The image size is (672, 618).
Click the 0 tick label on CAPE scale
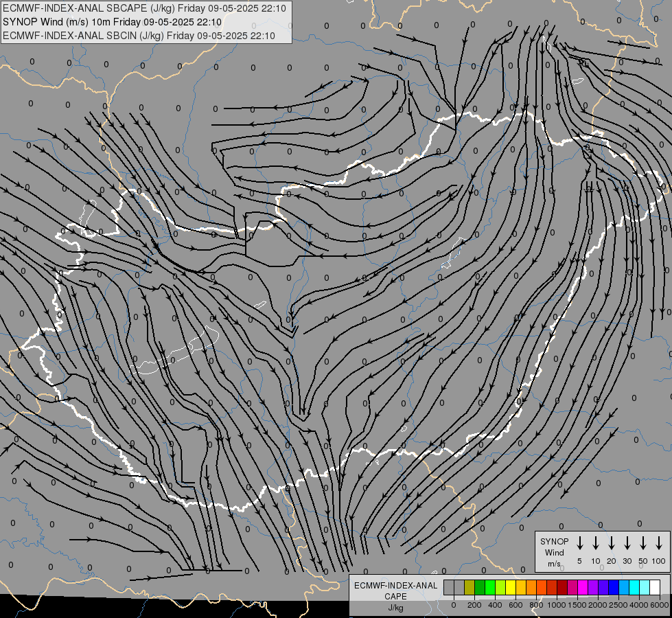[454, 605]
